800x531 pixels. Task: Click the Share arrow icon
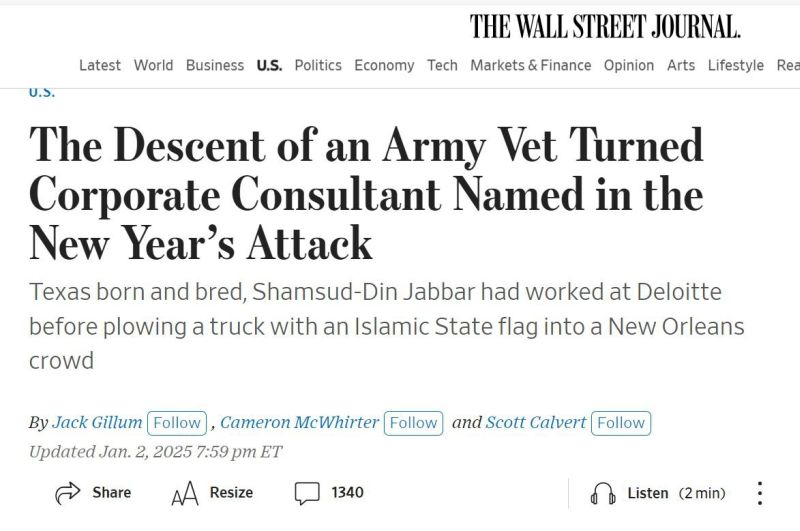coord(68,493)
